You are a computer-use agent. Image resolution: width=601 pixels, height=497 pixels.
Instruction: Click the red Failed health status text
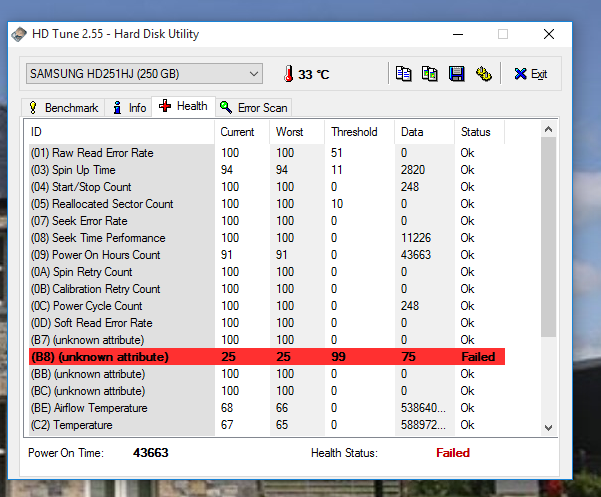[x=453, y=453]
